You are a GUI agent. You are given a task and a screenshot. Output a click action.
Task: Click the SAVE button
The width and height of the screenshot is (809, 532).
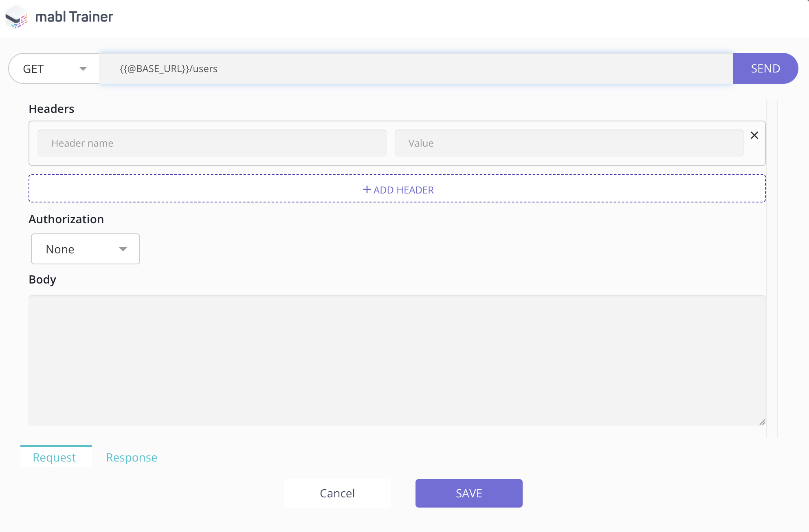click(468, 493)
